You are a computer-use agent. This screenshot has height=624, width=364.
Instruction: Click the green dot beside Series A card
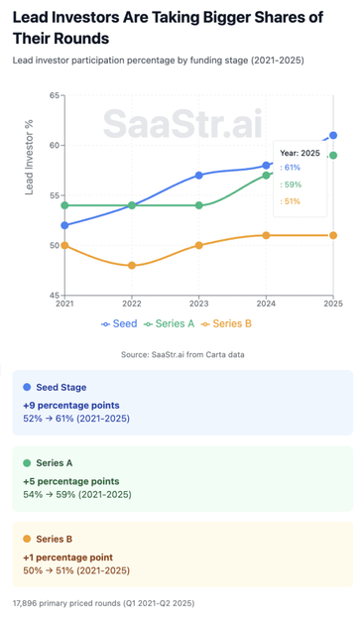(27, 463)
